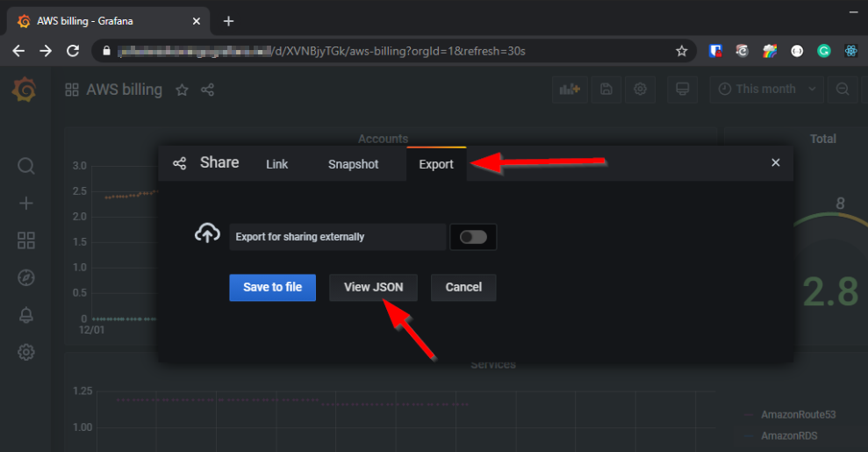The width and height of the screenshot is (868, 452).
Task: Click the Total panel title
Action: (x=822, y=139)
